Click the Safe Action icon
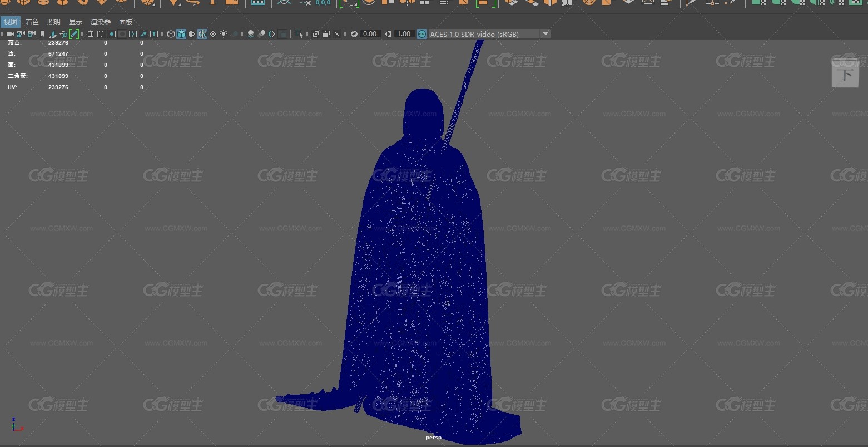868x447 pixels. pyautogui.click(x=143, y=34)
